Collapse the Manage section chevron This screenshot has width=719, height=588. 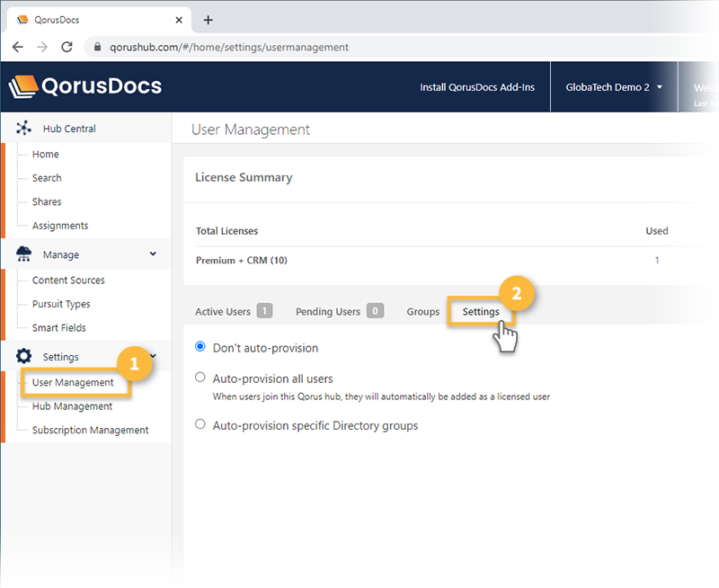[x=153, y=254]
